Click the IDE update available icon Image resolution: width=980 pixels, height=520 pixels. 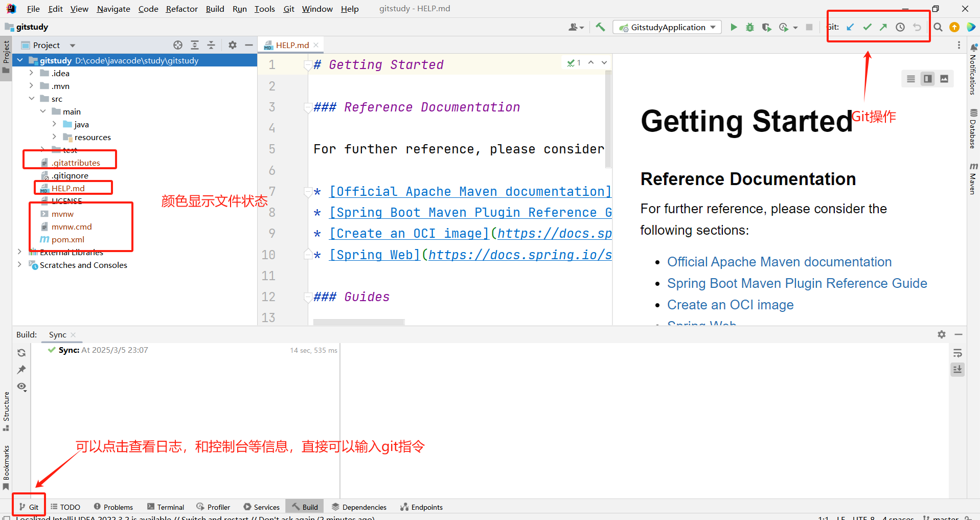point(954,27)
